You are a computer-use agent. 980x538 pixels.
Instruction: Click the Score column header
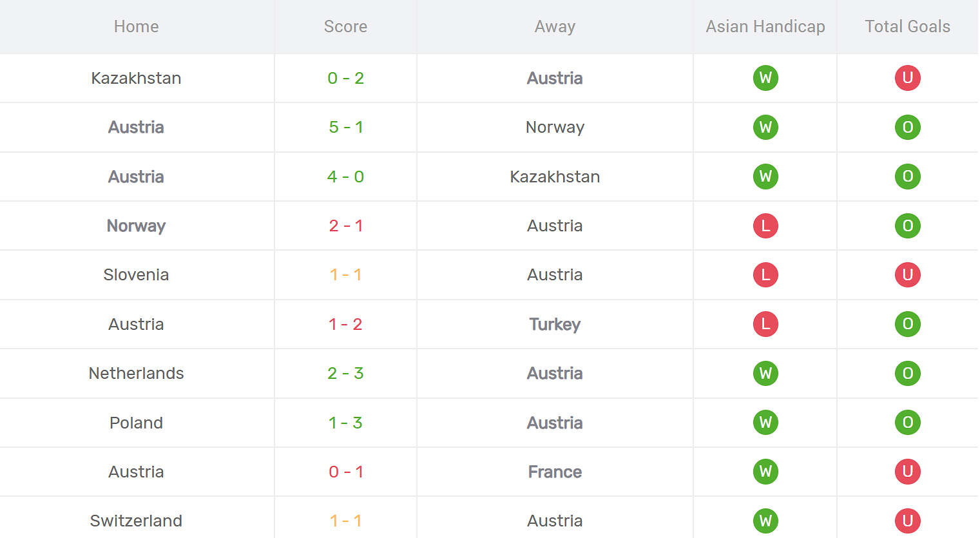(x=345, y=26)
